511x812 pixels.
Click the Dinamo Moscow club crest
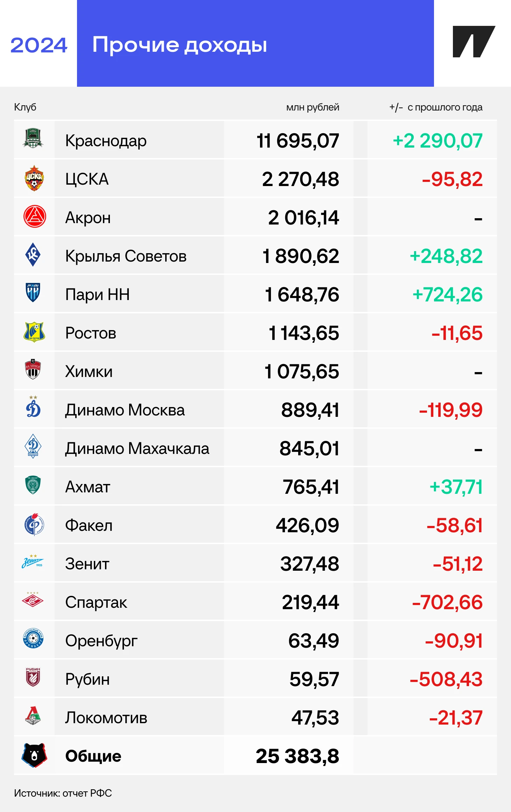[x=33, y=408]
